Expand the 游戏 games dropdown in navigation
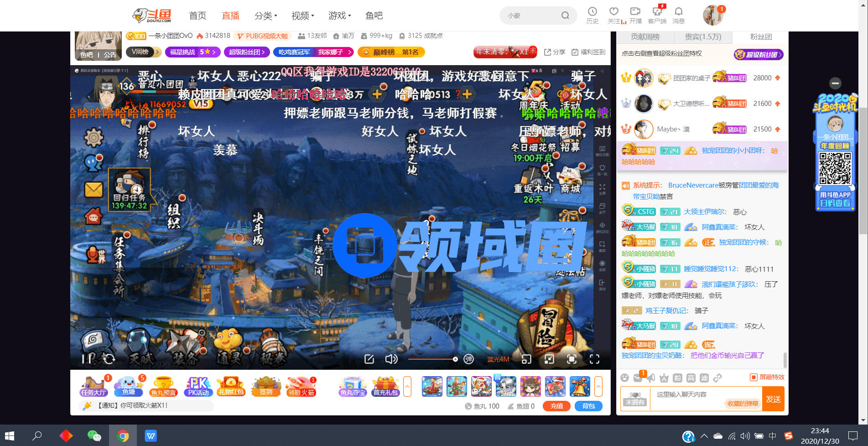 339,16
